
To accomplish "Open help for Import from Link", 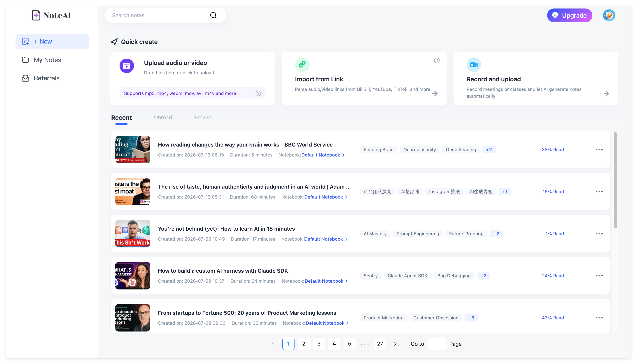I will 437,61.
